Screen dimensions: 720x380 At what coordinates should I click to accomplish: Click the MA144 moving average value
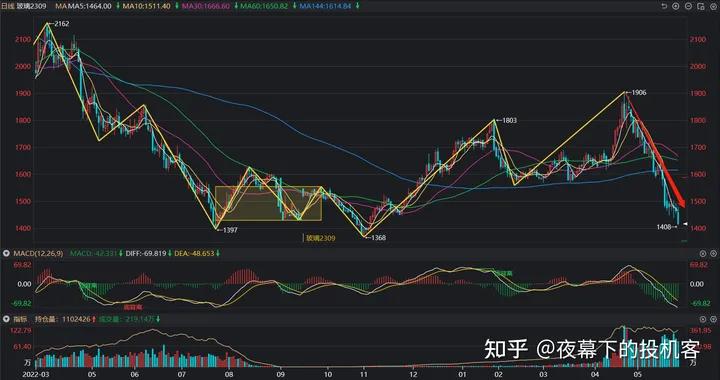pyautogui.click(x=326, y=6)
